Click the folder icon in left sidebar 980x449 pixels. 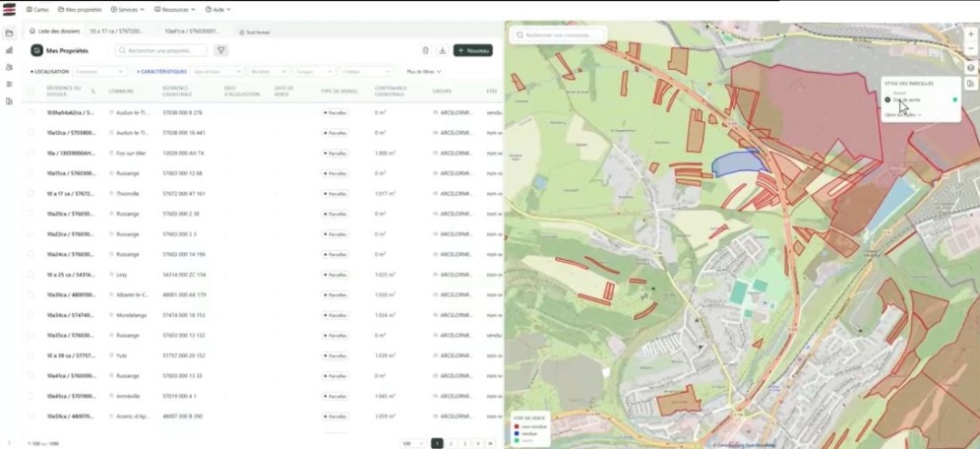[x=9, y=32]
